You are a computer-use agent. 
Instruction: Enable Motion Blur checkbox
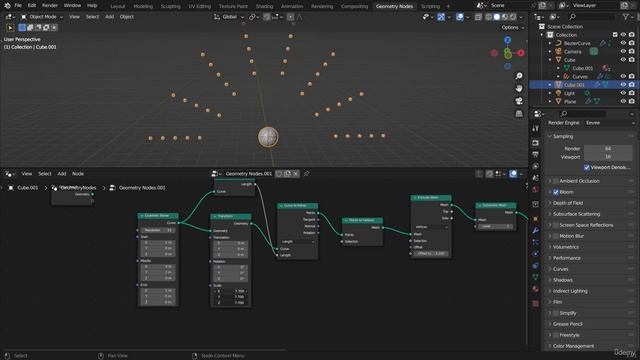(556, 236)
